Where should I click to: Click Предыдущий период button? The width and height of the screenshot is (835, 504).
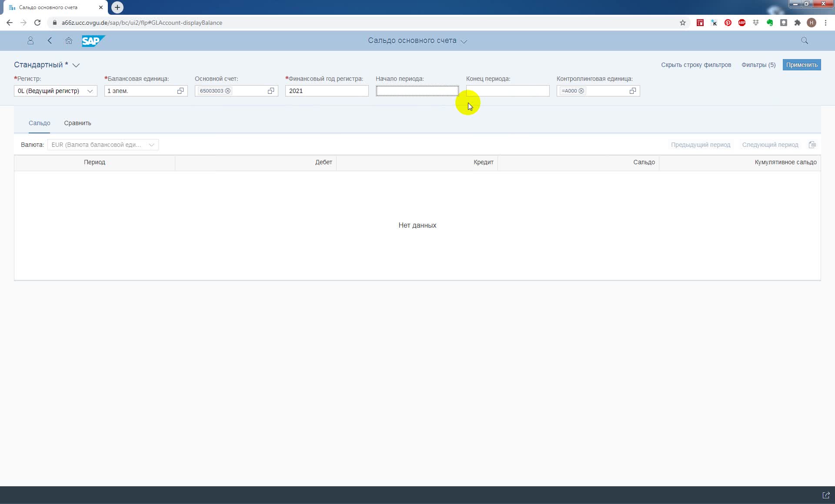pos(701,145)
